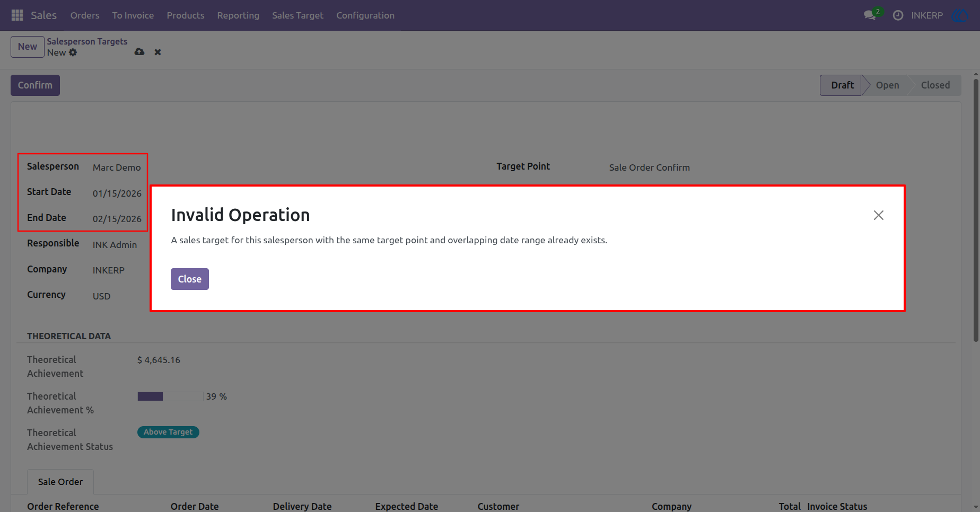Click the Above Target status badge
This screenshot has height=512, width=980.
[168, 432]
